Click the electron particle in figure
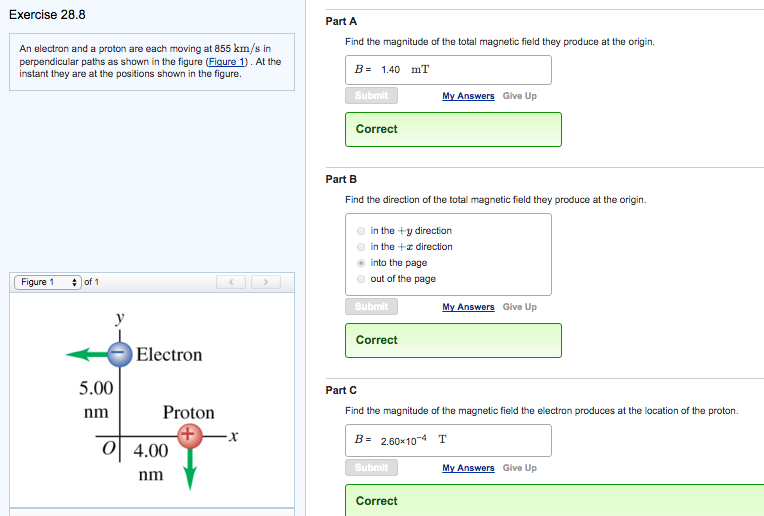The image size is (764, 516). coord(120,353)
